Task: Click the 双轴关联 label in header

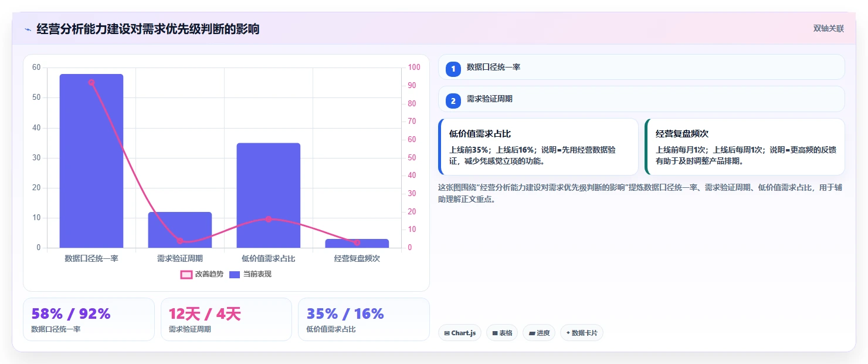Action: coord(828,28)
